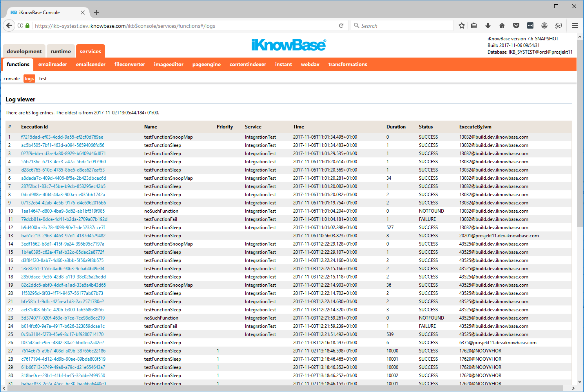Click the vertical scrollbar down arrow
Screen dimensions: 584x392
[580, 382]
